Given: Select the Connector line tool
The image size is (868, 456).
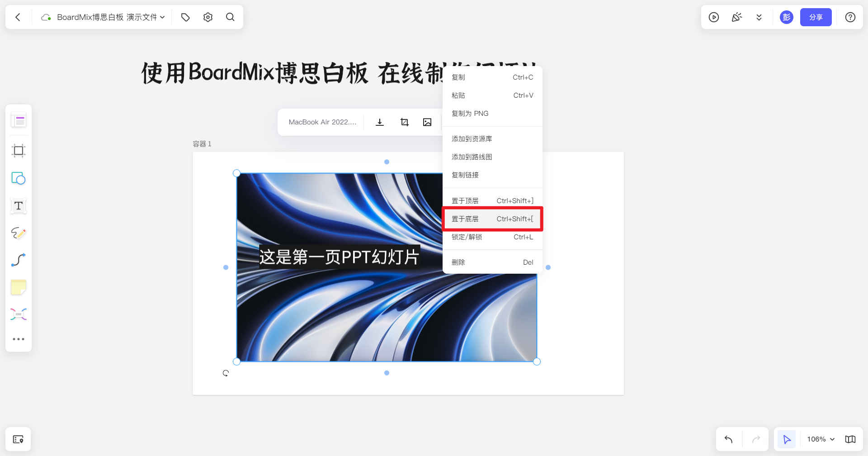Looking at the screenshot, I should (18, 260).
